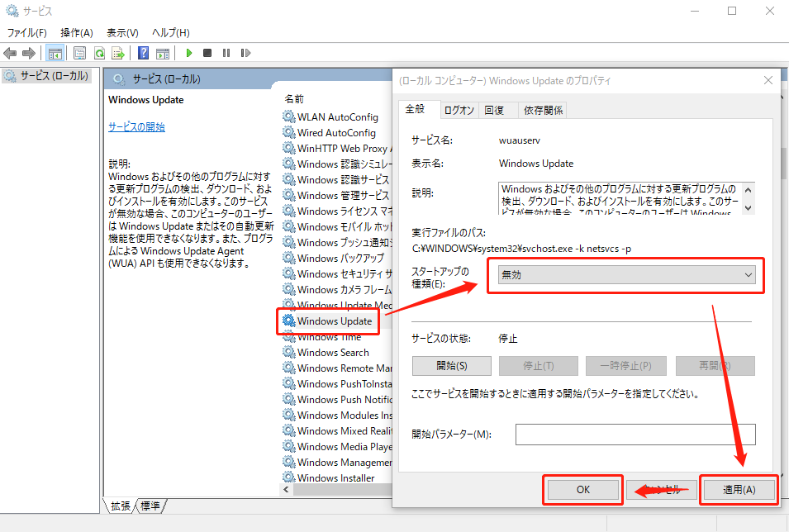Toggle the show/hide console tree icon

(x=55, y=53)
